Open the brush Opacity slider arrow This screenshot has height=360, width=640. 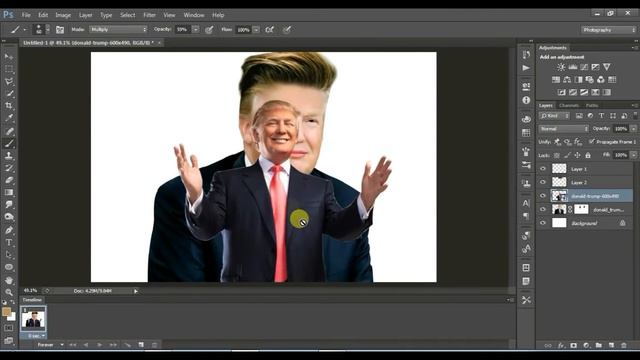(x=196, y=30)
